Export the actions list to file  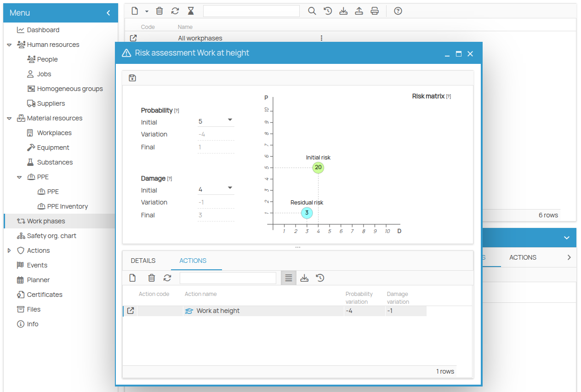tap(304, 278)
